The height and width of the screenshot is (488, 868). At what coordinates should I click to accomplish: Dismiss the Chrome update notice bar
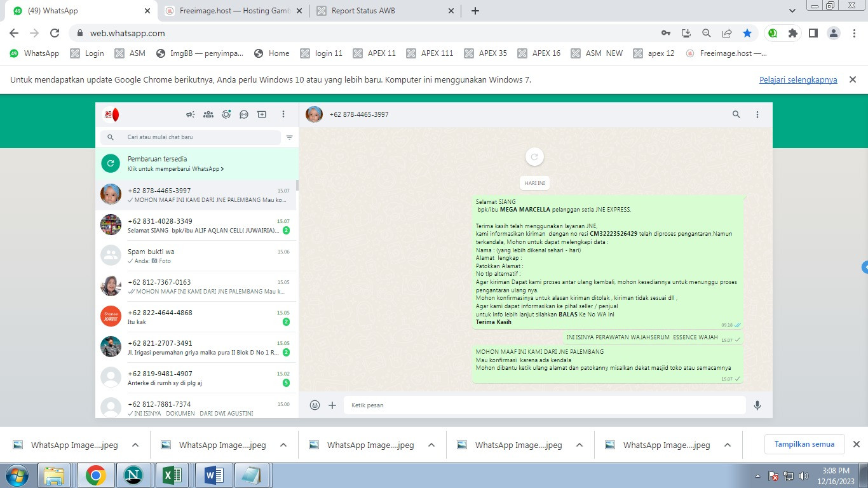pos(853,79)
